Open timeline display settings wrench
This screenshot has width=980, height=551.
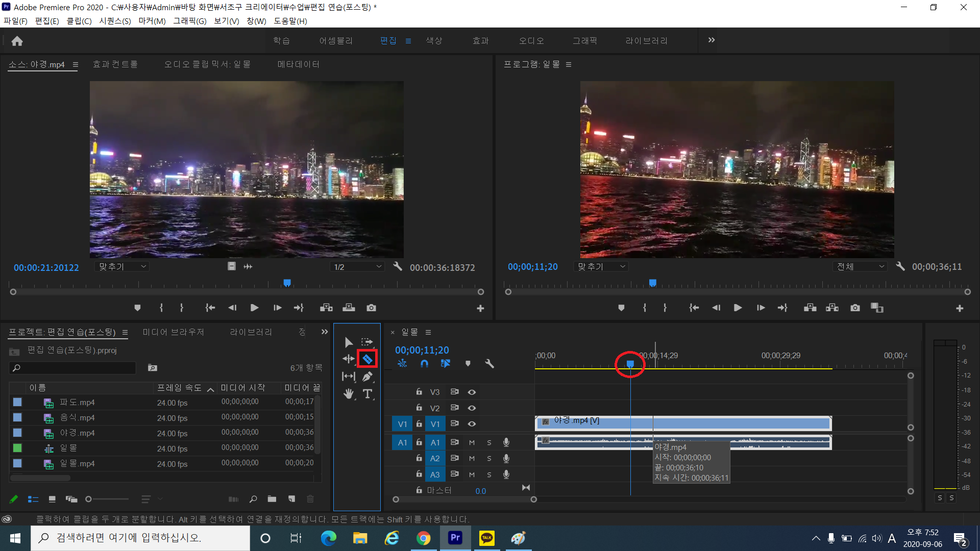[x=489, y=364]
